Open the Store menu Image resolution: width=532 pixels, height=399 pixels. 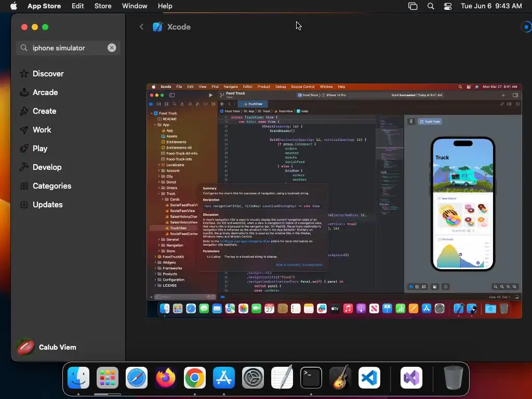point(103,6)
